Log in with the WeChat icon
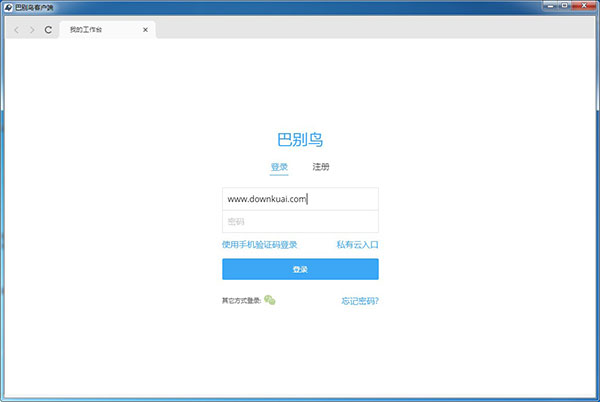Viewport: 600px width, 402px height. pos(270,299)
